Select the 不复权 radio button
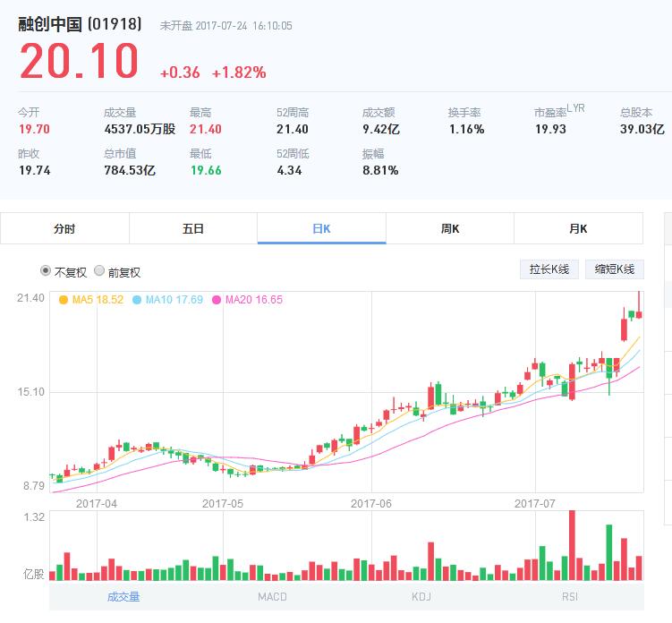Screen dimensions: 672x623 coord(46,271)
